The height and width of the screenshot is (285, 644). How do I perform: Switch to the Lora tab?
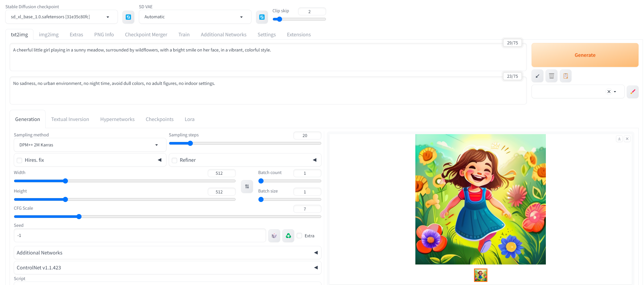pyautogui.click(x=189, y=119)
